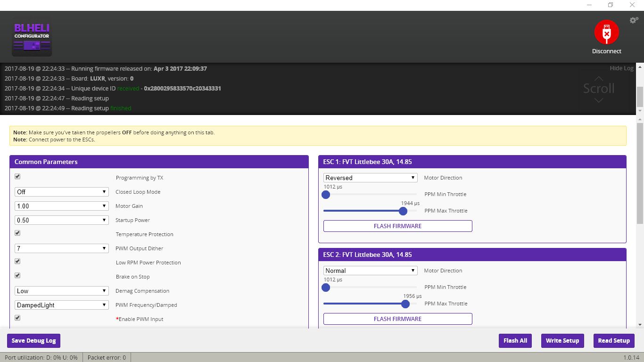Open the PWM Frequency/Damped dropdown
644x362 pixels.
[x=62, y=305]
